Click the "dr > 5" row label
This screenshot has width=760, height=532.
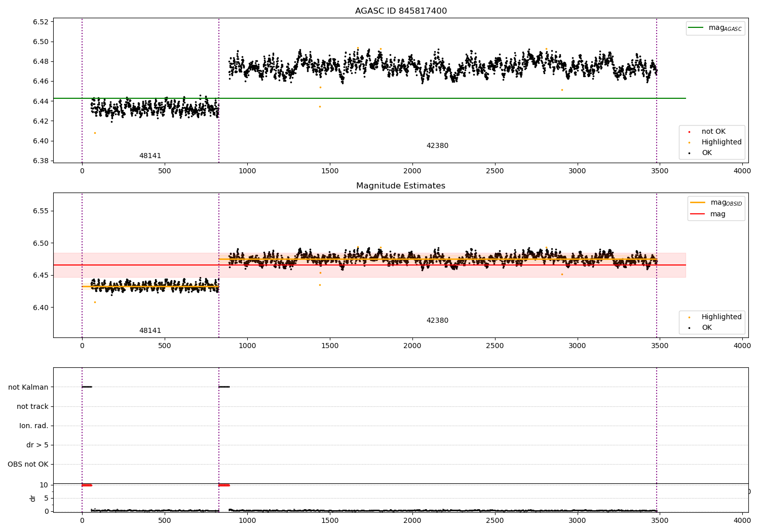(37, 445)
